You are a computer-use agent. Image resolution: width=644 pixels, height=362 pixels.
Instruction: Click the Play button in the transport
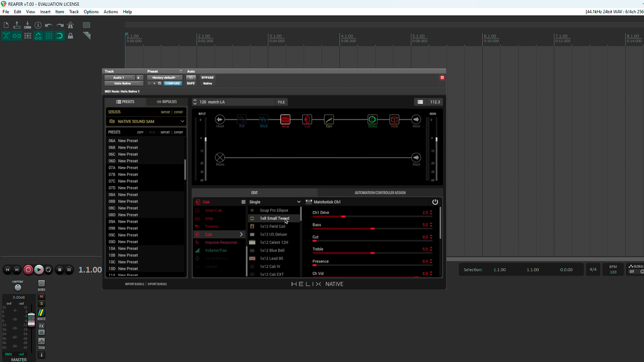pyautogui.click(x=39, y=270)
